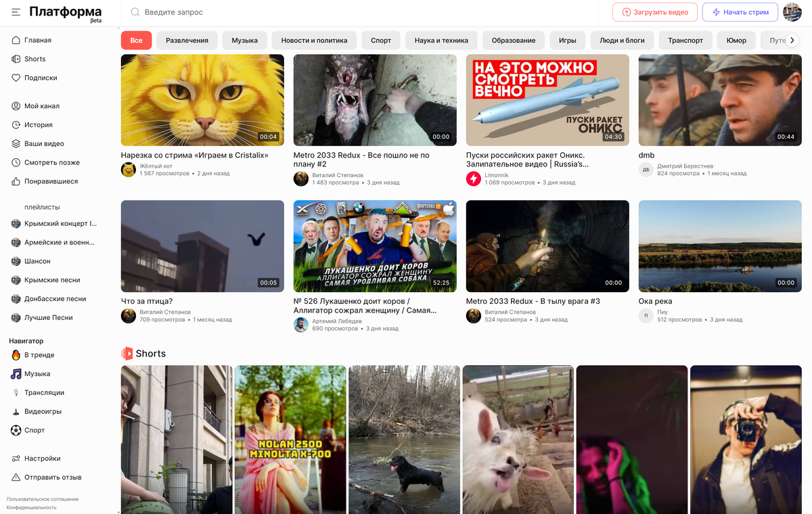812x514 pixels.
Task: Open the Видеоигры joystick icon
Action: 16,412
